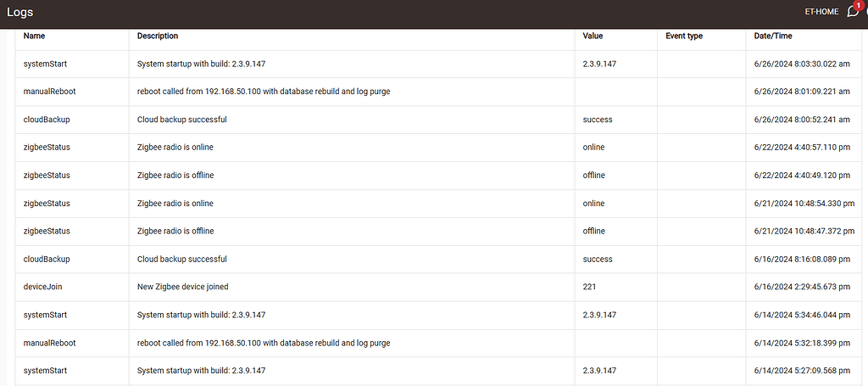The width and height of the screenshot is (868, 386).
Task: Select the deviceJoin log entry name
Action: (x=42, y=287)
